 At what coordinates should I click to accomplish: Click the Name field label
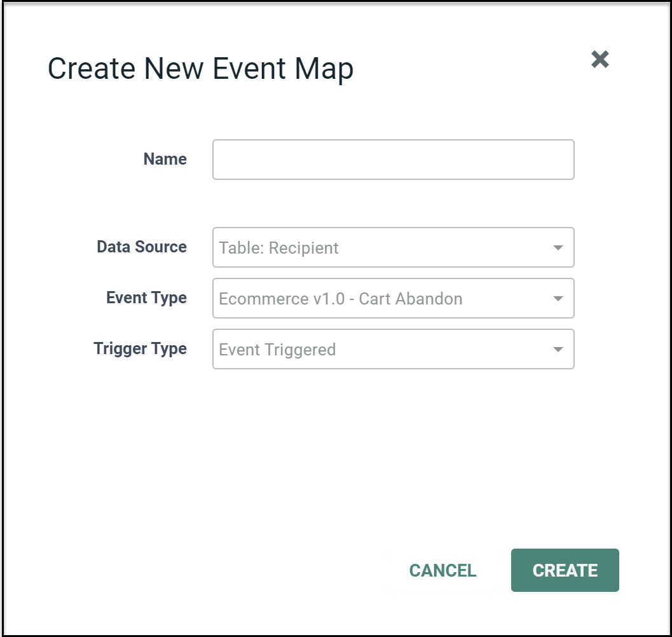165,159
